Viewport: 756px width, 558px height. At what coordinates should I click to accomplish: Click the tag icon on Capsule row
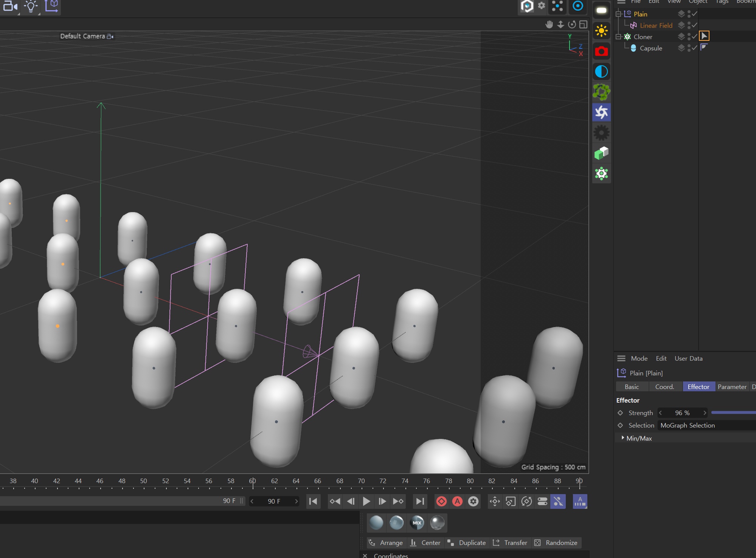(x=704, y=47)
